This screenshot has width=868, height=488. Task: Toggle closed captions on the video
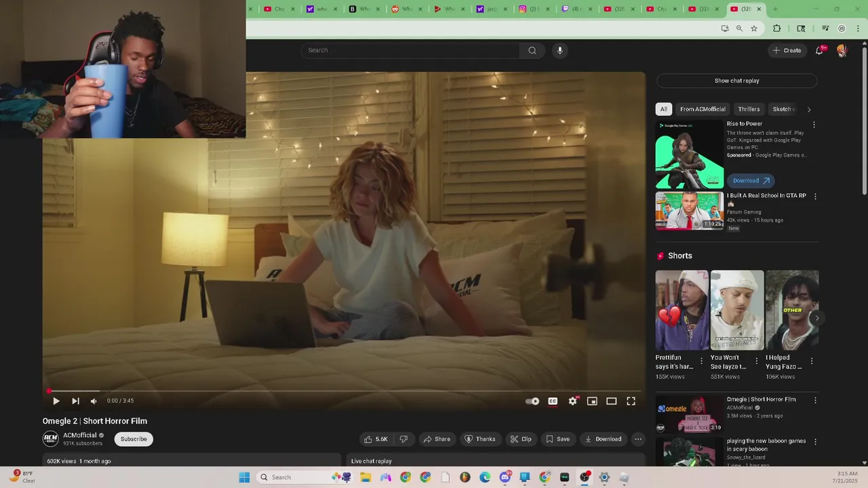[x=553, y=401]
